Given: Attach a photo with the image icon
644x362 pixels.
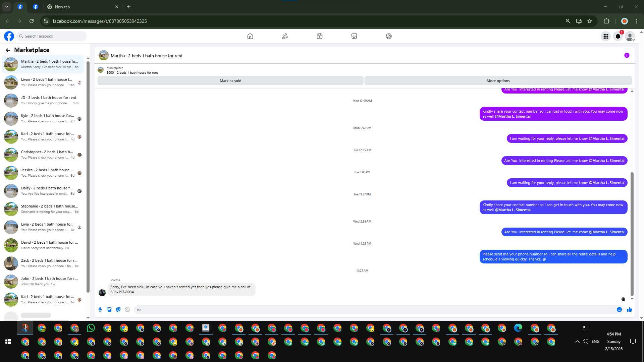Looking at the screenshot, I should tap(109, 310).
